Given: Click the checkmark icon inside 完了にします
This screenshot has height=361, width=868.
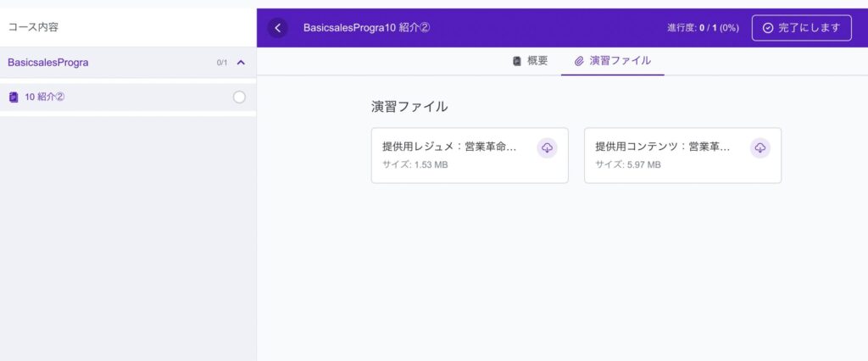Looking at the screenshot, I should click(x=768, y=28).
